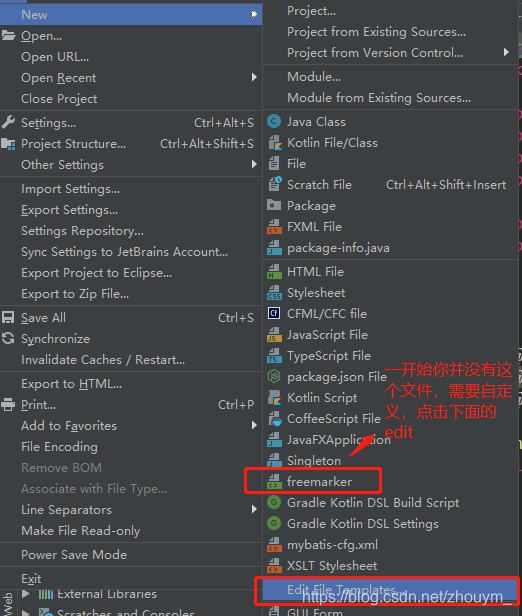Click the Stylesheet CSS icon

(x=274, y=293)
